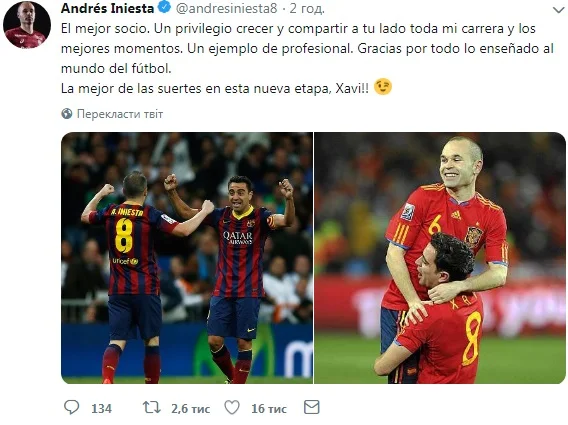Click the globe icon beside Перекласти твіт
568x425 pixels.
click(67, 114)
